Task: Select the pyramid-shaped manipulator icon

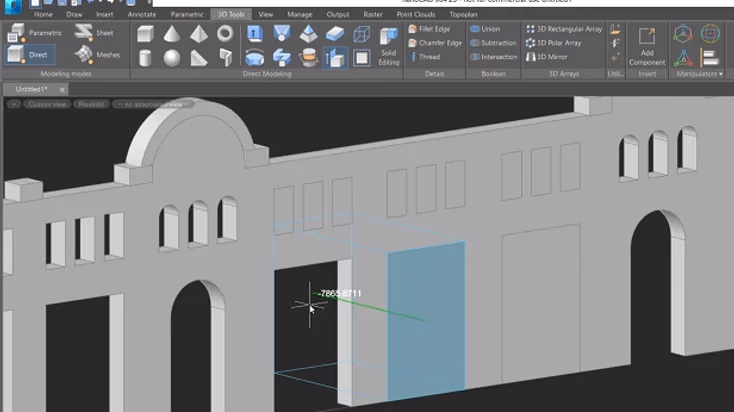Action: tap(683, 58)
